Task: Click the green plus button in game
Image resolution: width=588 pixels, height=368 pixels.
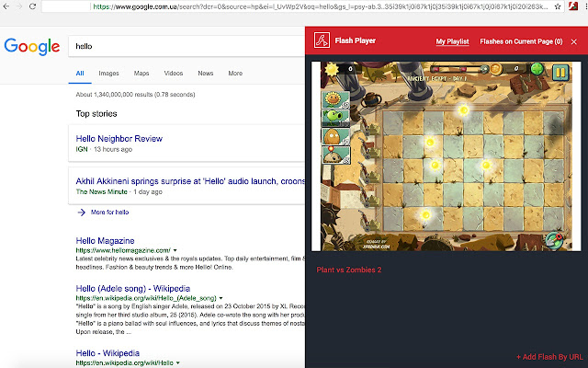Action: click(537, 69)
